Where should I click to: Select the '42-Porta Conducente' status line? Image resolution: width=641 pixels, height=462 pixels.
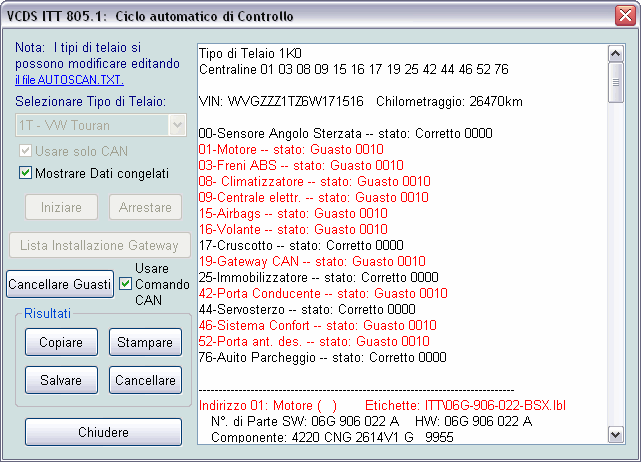point(323,293)
